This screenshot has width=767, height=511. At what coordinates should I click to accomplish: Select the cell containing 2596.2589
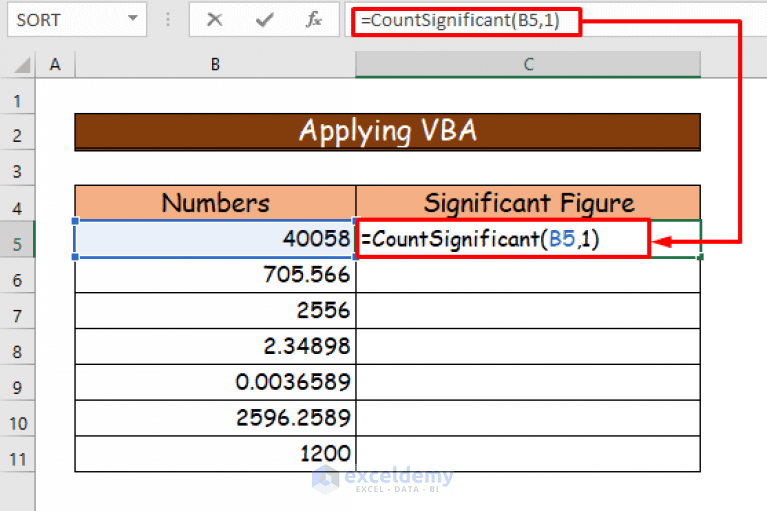(215, 418)
